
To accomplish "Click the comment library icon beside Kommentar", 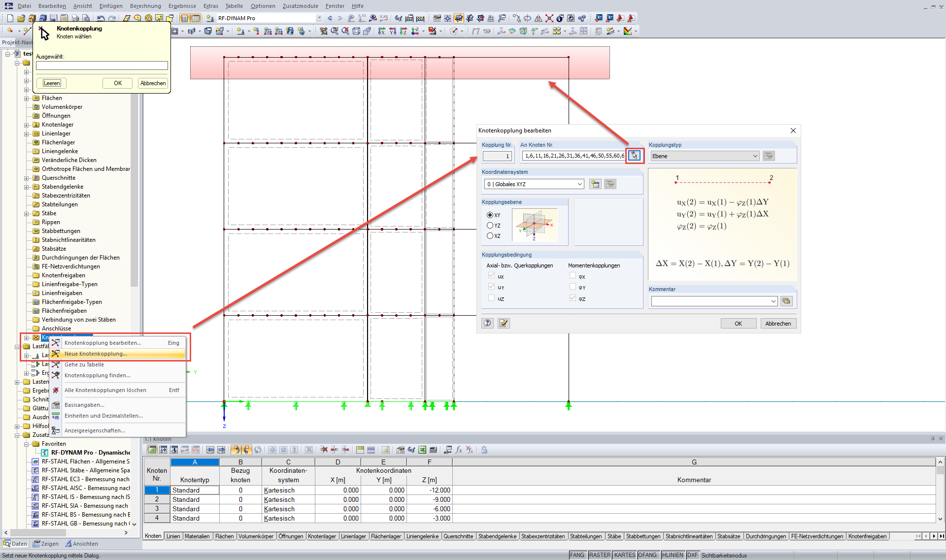I will pyautogui.click(x=786, y=301).
